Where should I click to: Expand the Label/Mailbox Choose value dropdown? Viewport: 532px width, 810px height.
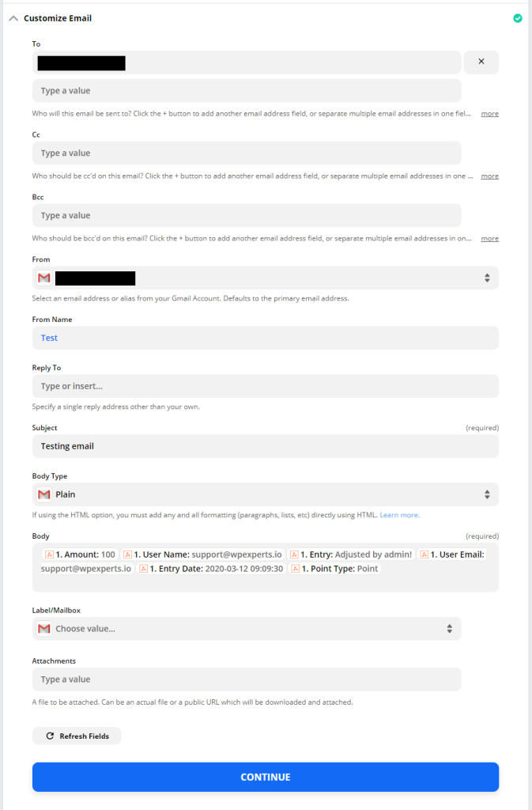pyautogui.click(x=449, y=629)
